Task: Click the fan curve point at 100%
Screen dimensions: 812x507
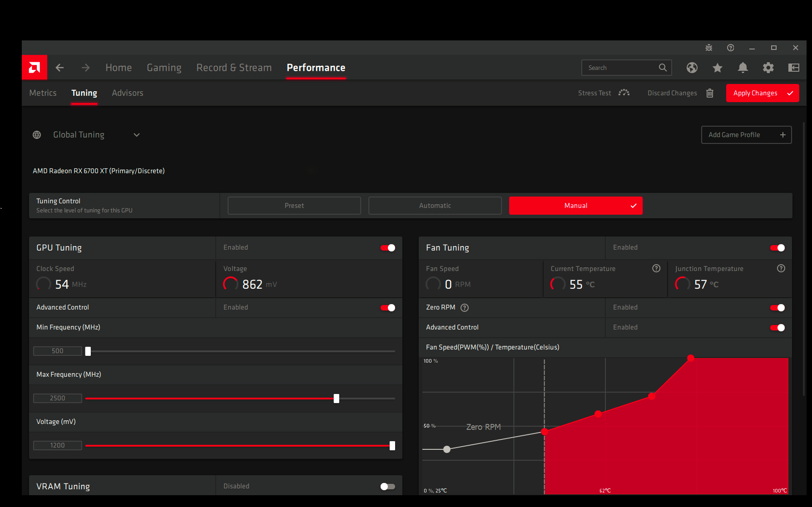Action: (691, 358)
